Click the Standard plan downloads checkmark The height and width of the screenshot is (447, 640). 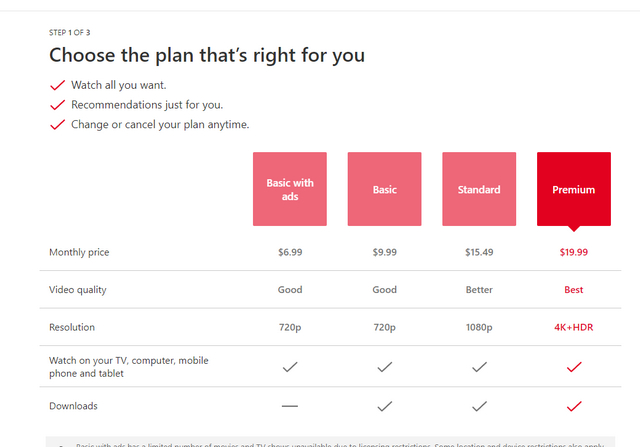point(479,406)
